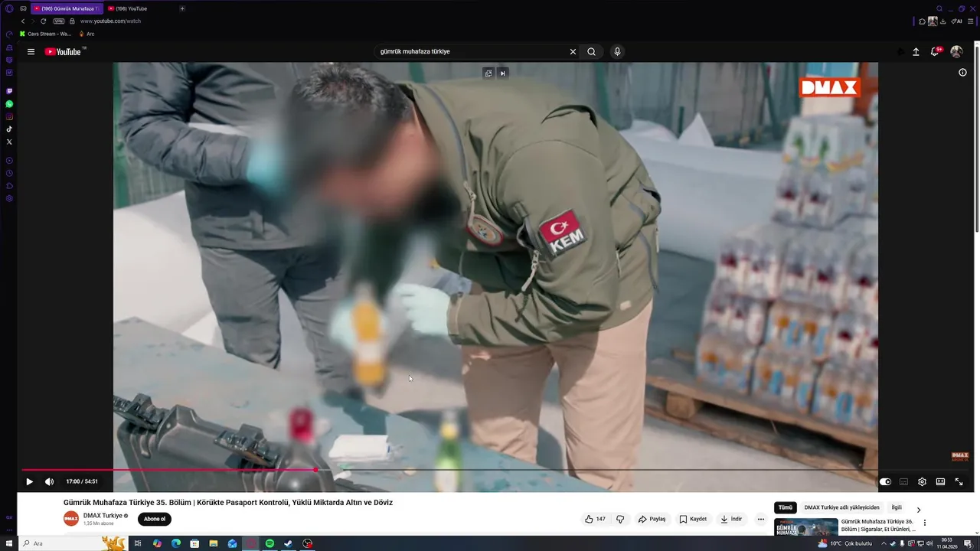Select the DMAX Turkiye adlı yükleyiciden chip
The image size is (980, 551).
coord(841,507)
